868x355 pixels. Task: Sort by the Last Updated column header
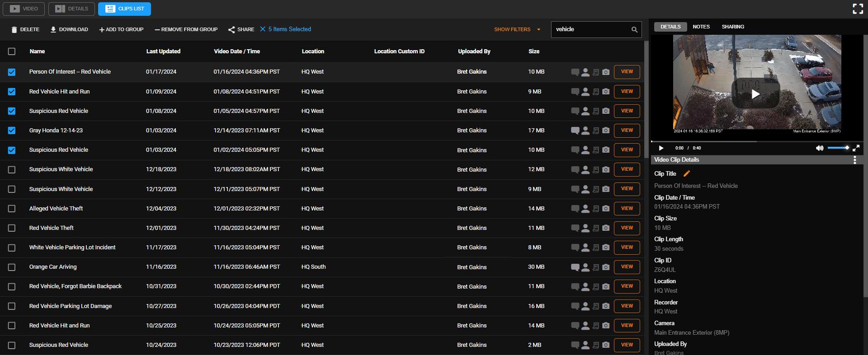pyautogui.click(x=163, y=51)
